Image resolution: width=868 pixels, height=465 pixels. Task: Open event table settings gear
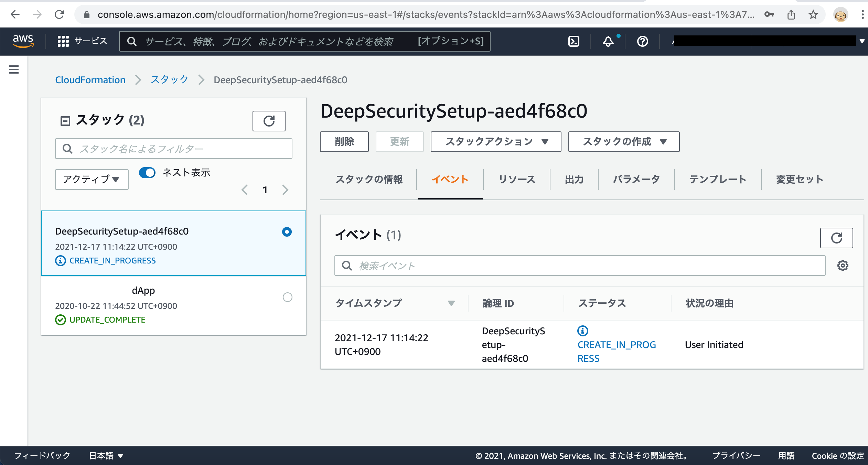tap(843, 266)
